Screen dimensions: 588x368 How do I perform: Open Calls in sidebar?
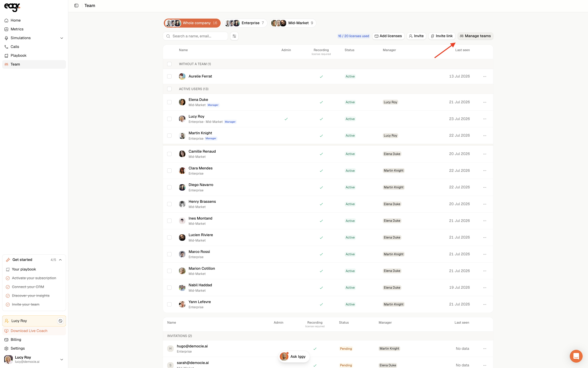34,47
